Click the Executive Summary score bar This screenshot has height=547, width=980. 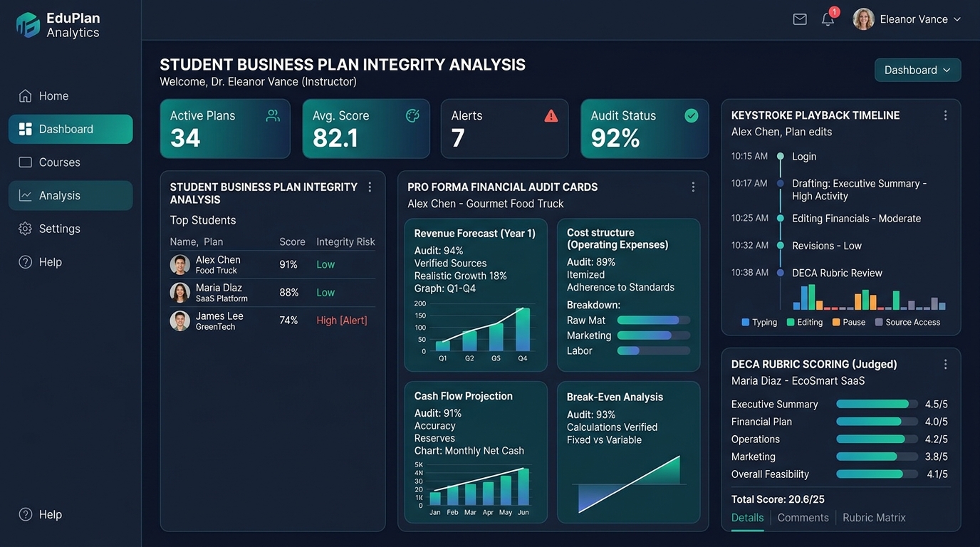click(877, 404)
